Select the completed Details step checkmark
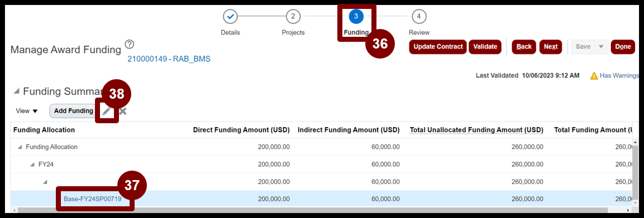This screenshot has width=644, height=218. coord(231,17)
